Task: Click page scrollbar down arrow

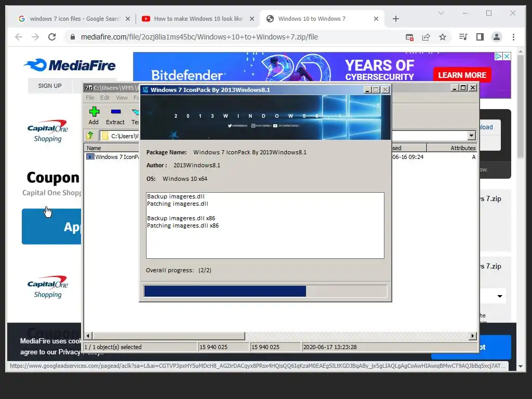Action: click(x=521, y=366)
